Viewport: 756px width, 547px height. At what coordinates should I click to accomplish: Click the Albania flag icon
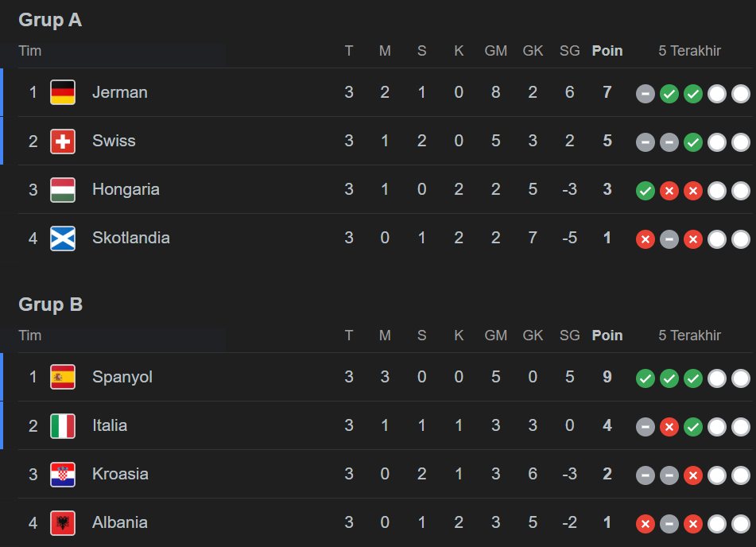point(63,523)
